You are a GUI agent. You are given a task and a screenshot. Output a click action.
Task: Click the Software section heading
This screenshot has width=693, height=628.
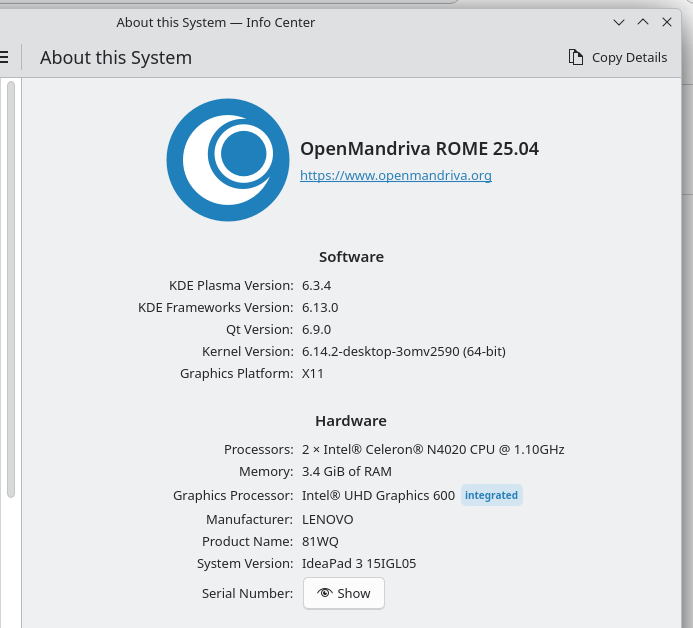coord(351,257)
